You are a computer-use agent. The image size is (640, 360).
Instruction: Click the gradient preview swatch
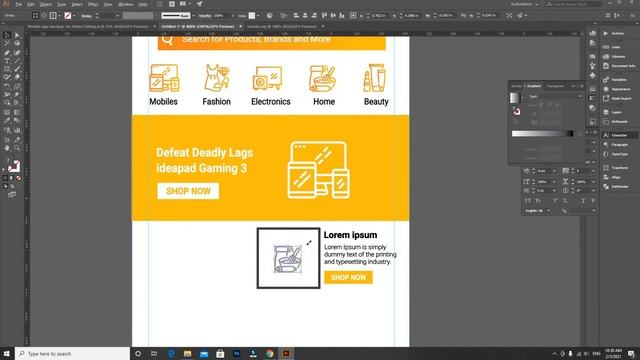coord(515,97)
